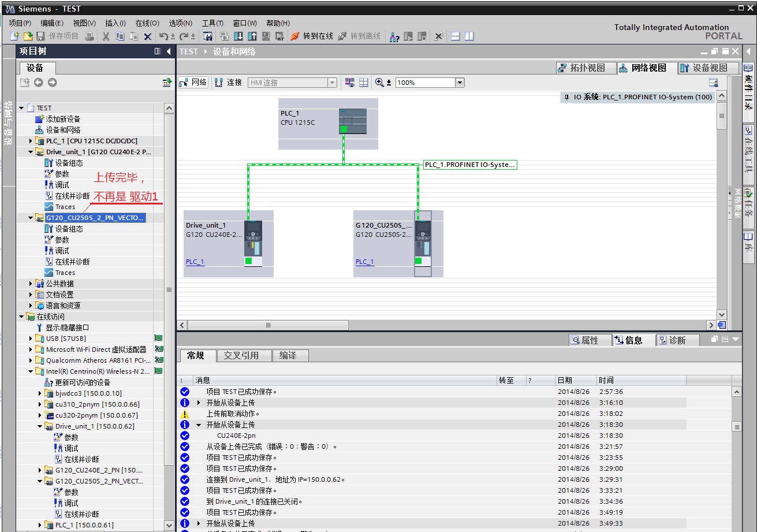Open accessible devices icon in toolbar
Screen dimensions: 757x532
click(394, 36)
